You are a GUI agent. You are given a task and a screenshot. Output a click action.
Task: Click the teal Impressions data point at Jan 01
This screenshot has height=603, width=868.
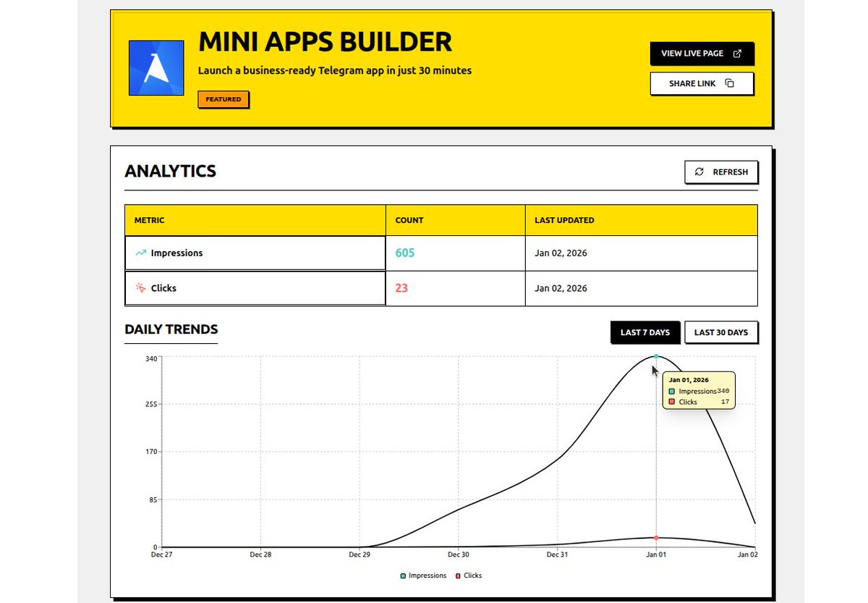point(656,356)
